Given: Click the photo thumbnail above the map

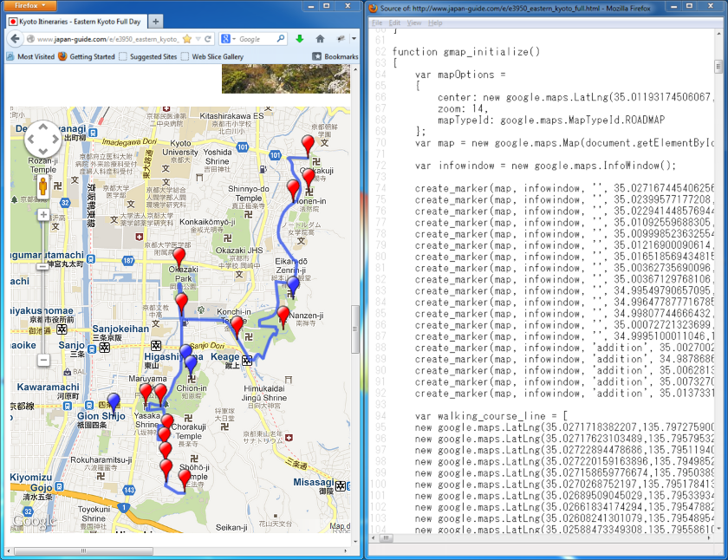Looking at the screenshot, I should tap(285, 79).
